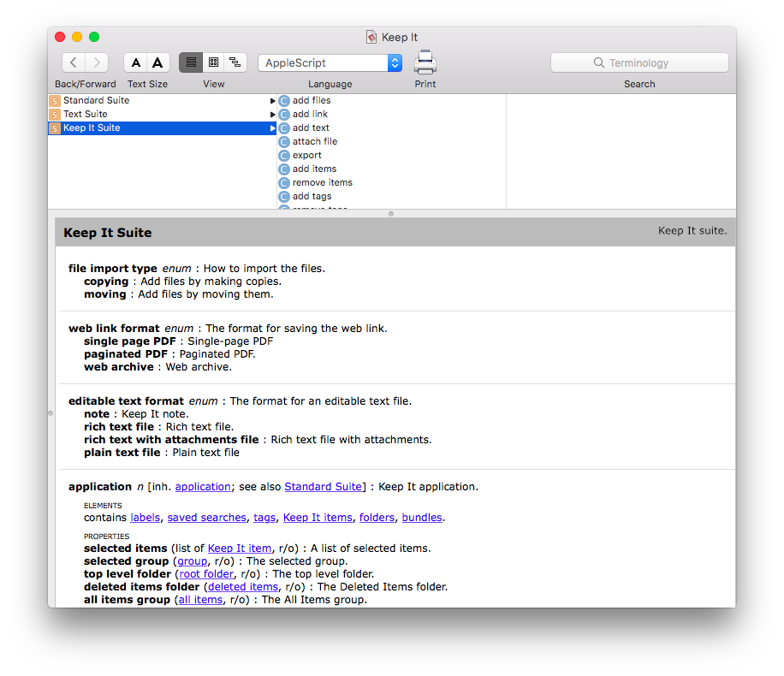Select the add items command
The height and width of the screenshot is (676, 784).
pyautogui.click(x=314, y=169)
